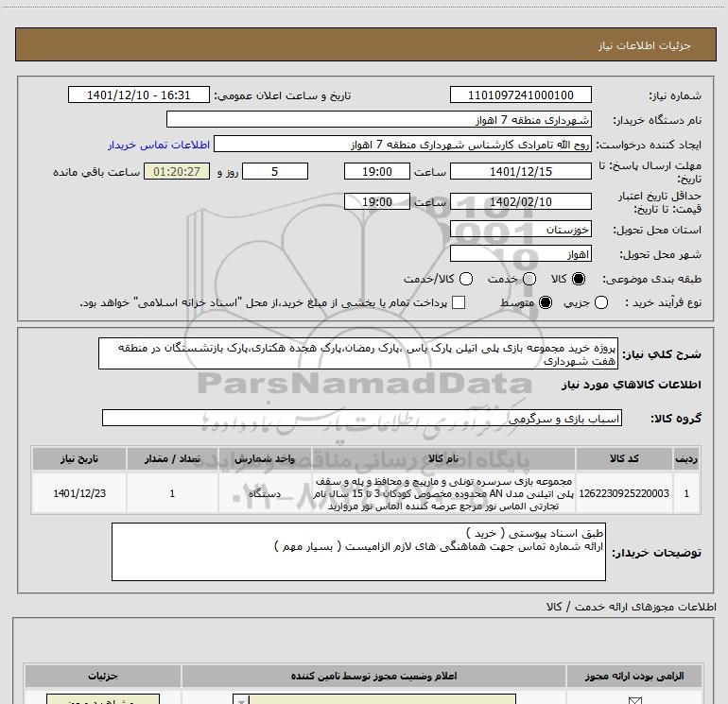This screenshot has width=728, height=704.
Task: Click the delivery city field اهواز
Action: (x=520, y=254)
